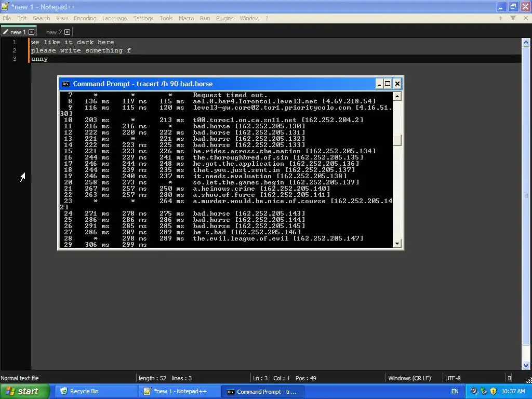Maximize the Command Prompt window

coord(388,84)
